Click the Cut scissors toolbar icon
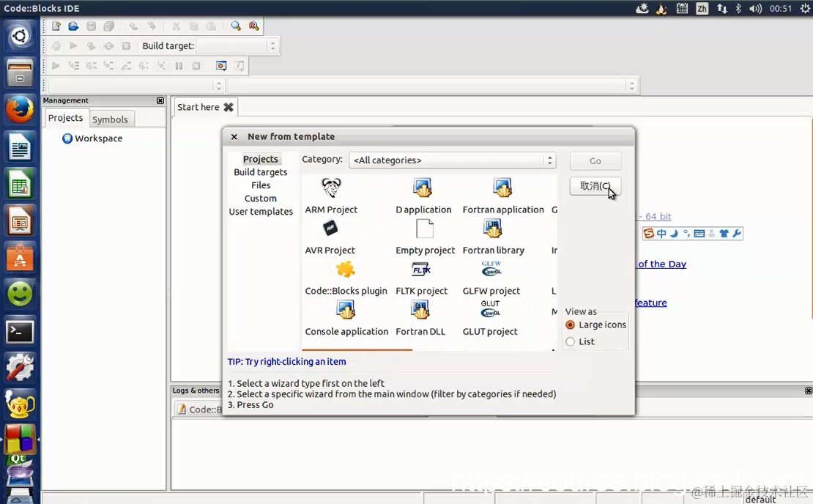This screenshot has height=504, width=813. coord(176,26)
